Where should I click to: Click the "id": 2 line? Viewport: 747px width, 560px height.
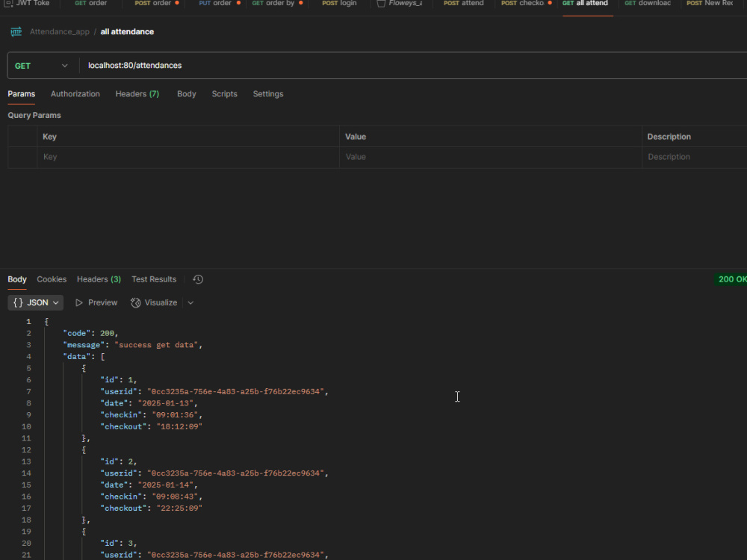(119, 462)
